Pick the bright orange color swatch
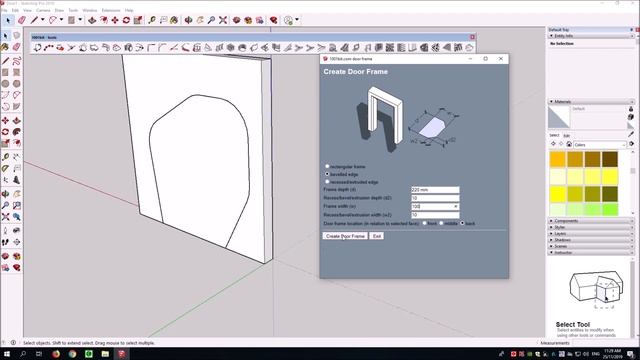Screen dimensions: 640x360 tap(557, 160)
